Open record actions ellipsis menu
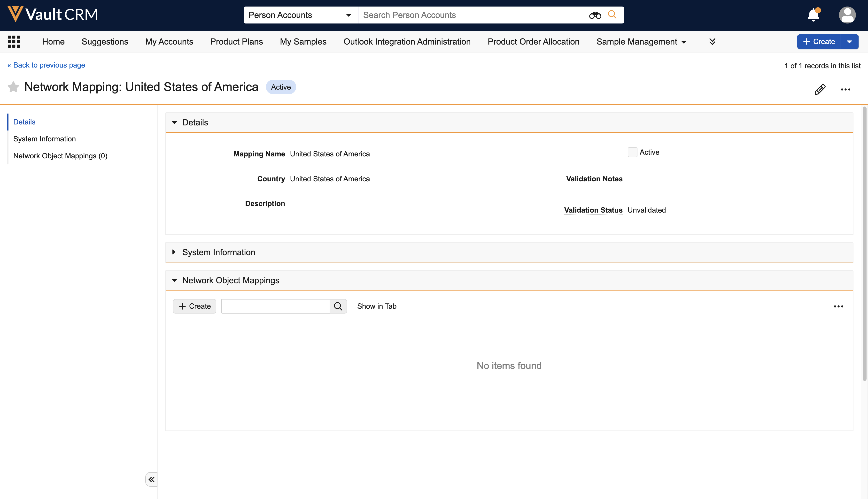Image resolution: width=868 pixels, height=499 pixels. pos(845,89)
